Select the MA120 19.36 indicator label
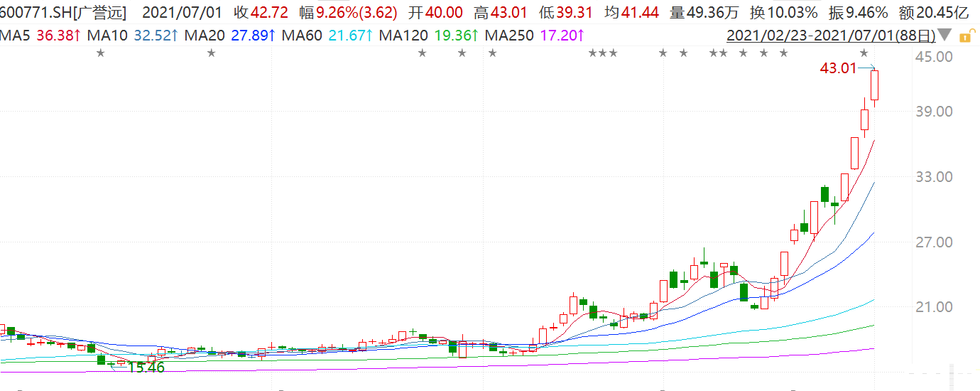Viewport: 980px width, 391px height. tap(429, 35)
